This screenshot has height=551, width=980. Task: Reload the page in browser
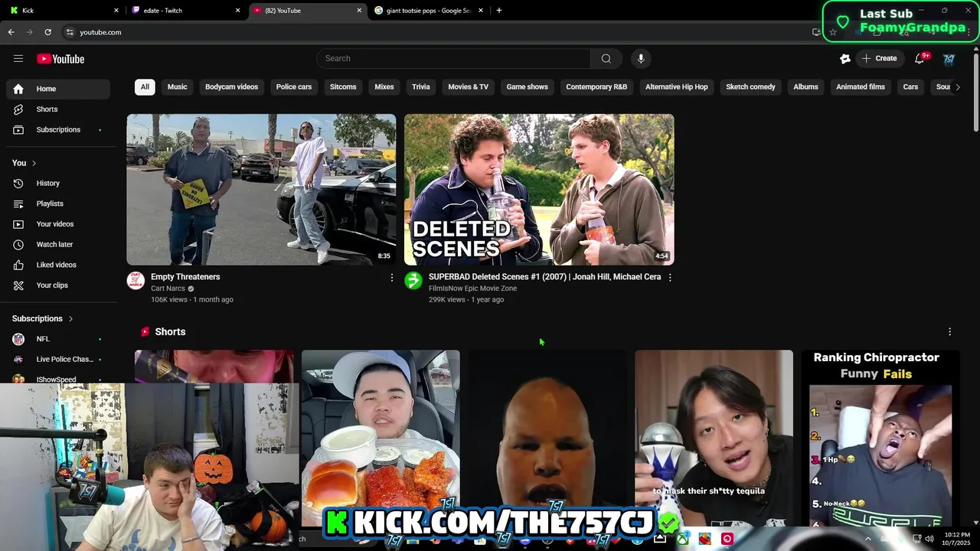(x=47, y=32)
